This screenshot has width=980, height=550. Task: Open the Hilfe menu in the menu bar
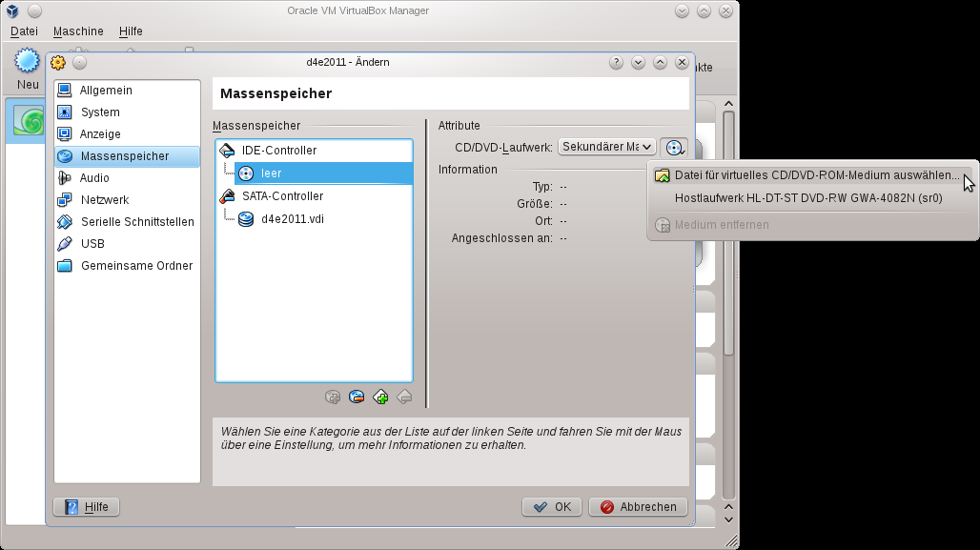(131, 31)
